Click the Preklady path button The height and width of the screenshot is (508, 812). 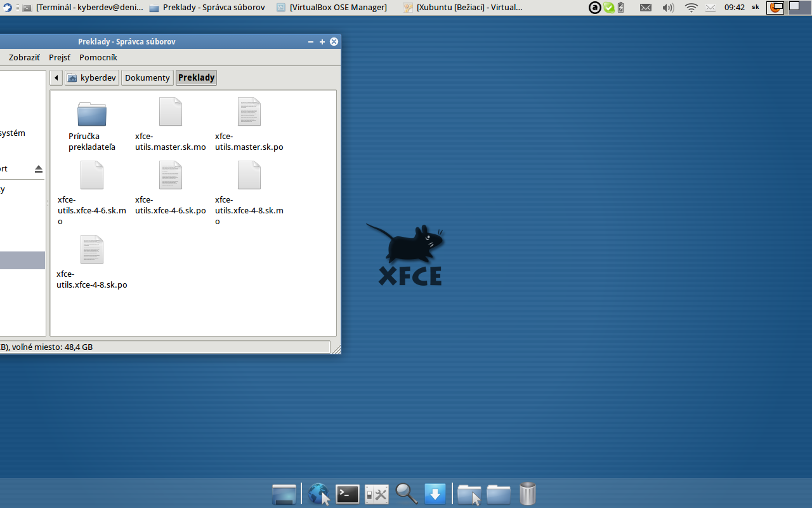[196, 77]
